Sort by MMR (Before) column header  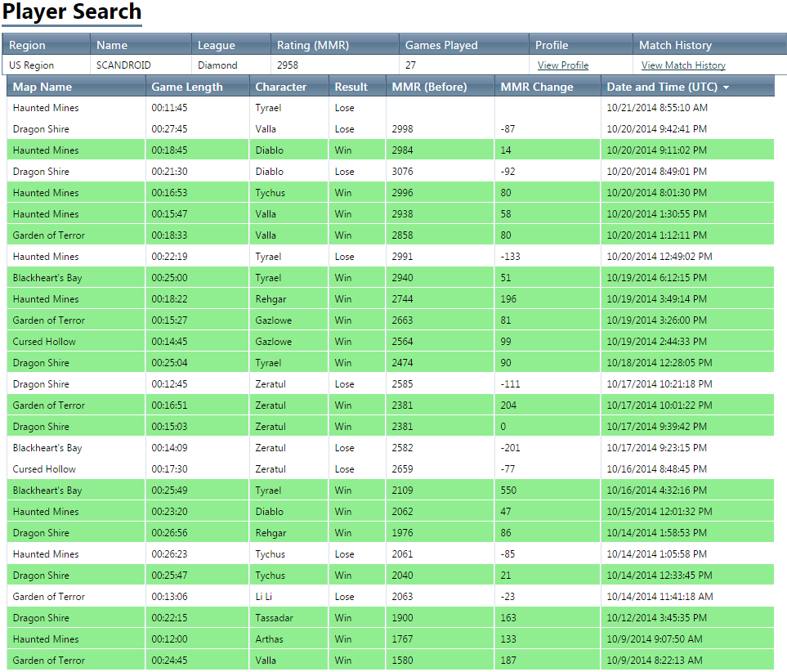(429, 87)
